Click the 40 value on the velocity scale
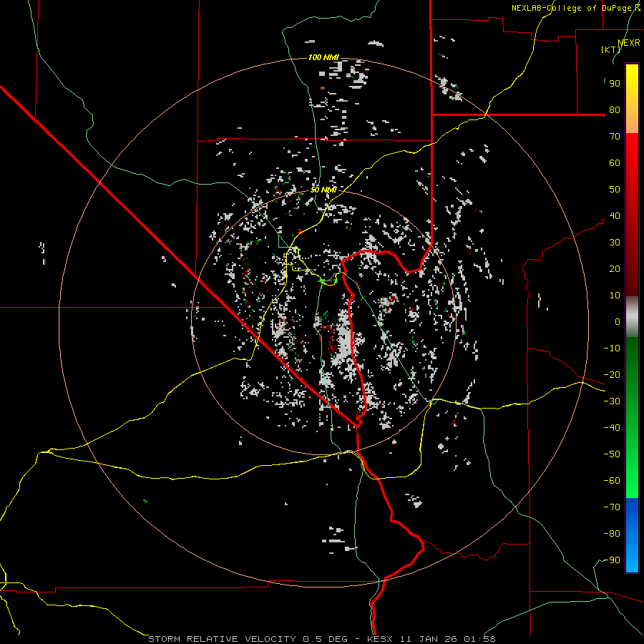The height and width of the screenshot is (644, 644). [615, 216]
